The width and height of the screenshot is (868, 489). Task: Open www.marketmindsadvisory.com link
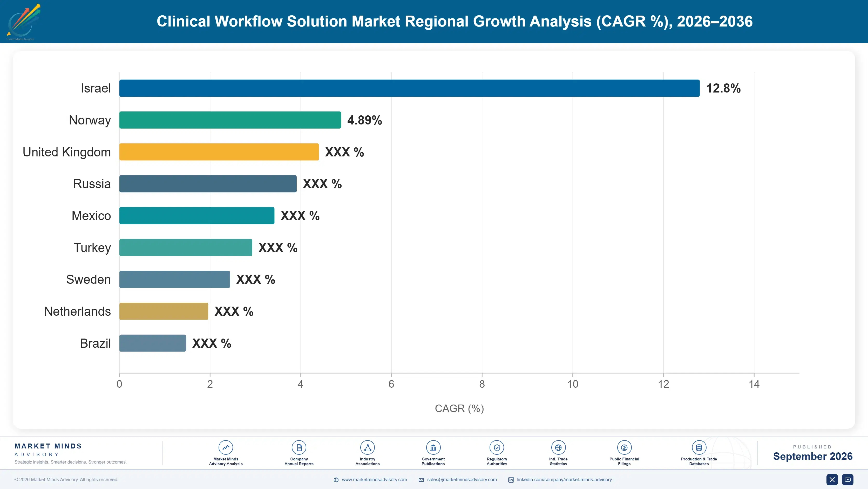(x=374, y=480)
